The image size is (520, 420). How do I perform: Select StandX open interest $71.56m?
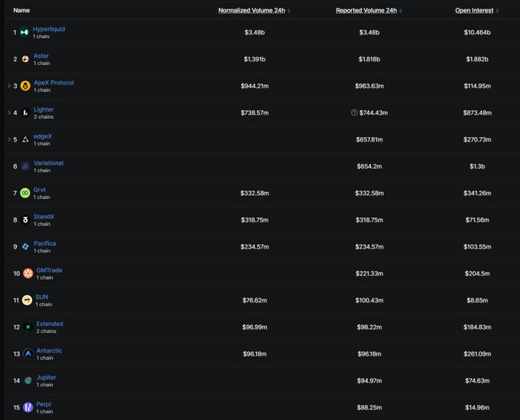tap(477, 220)
